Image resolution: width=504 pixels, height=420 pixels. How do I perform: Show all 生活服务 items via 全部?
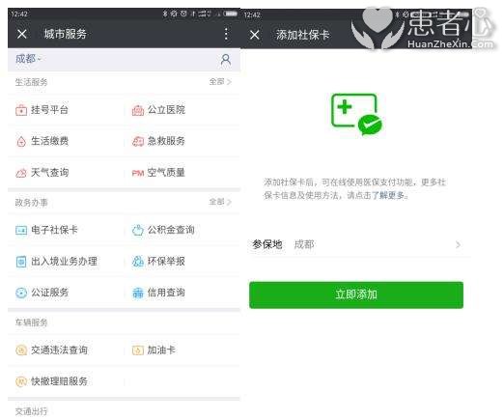coord(220,82)
